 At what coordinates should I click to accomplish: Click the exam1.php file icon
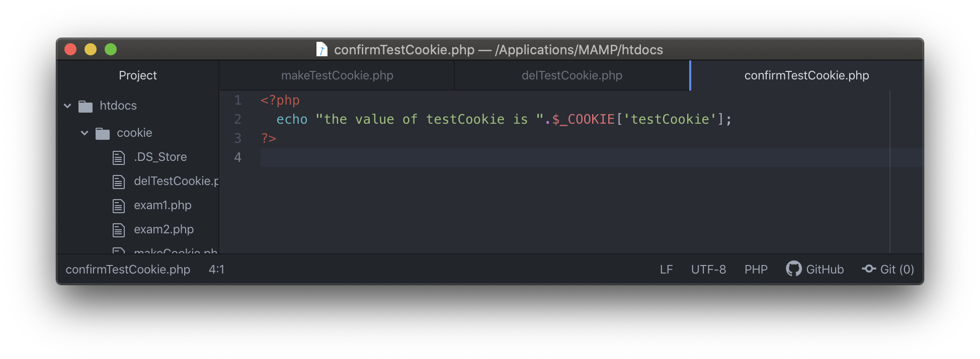point(119,206)
